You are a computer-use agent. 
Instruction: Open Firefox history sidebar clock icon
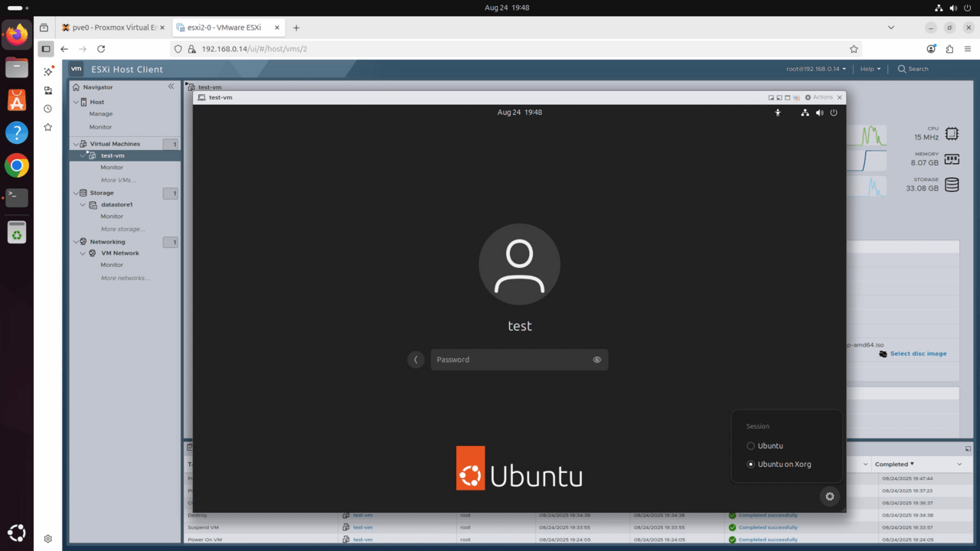pyautogui.click(x=47, y=109)
